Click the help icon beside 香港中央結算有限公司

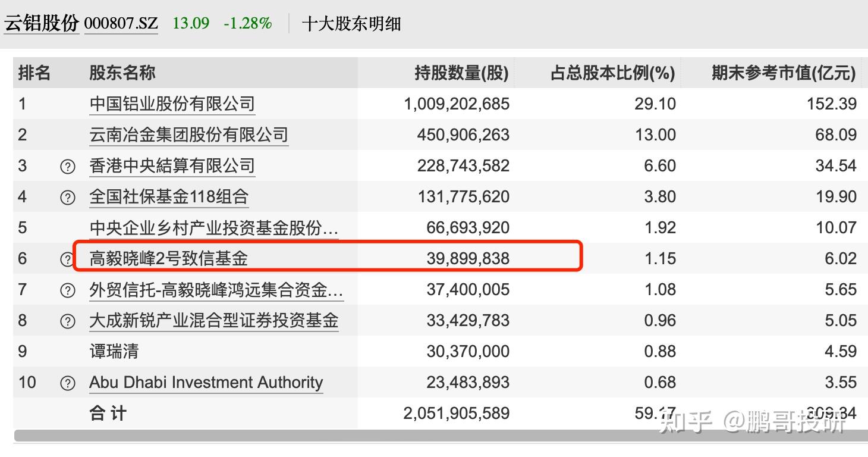[68, 167]
